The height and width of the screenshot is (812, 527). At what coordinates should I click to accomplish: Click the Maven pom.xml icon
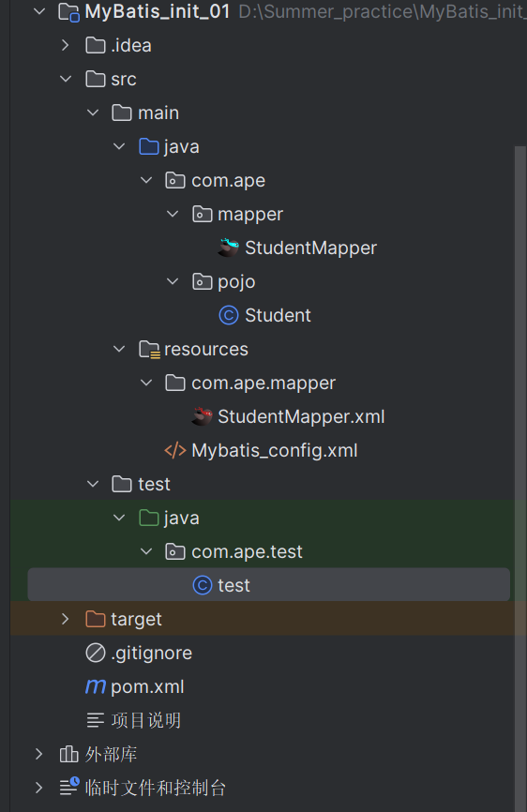tap(96, 686)
